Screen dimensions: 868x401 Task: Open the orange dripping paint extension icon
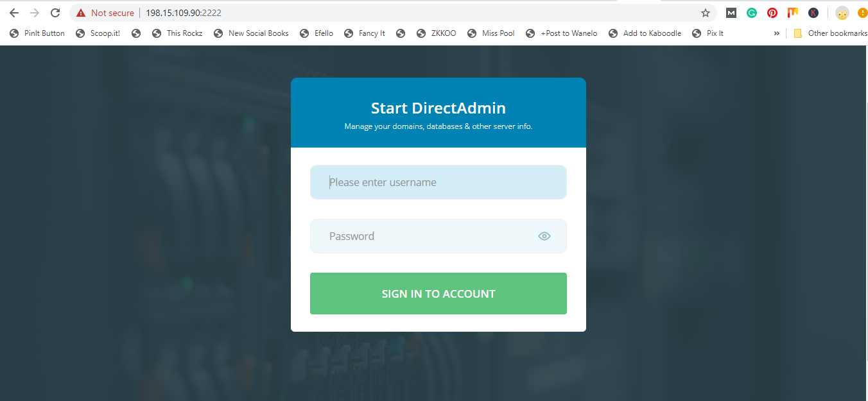coord(793,12)
